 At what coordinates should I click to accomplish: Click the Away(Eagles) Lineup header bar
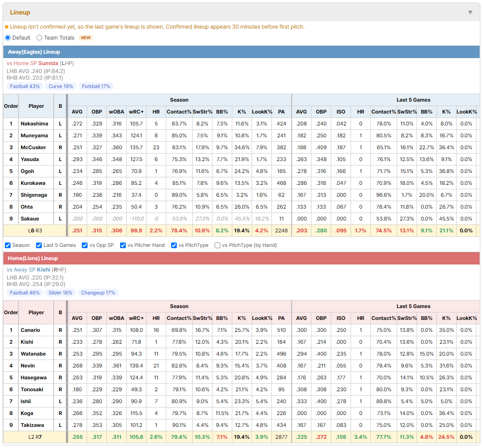tap(241, 52)
